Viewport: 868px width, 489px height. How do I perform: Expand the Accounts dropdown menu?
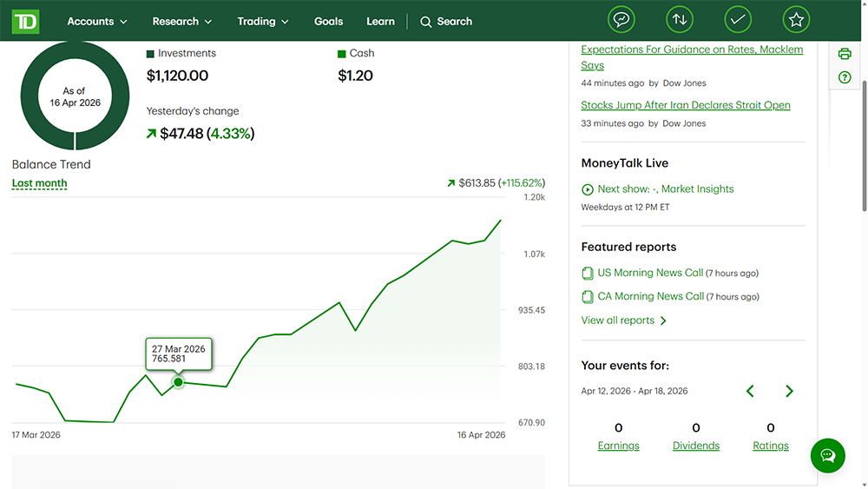tap(97, 21)
